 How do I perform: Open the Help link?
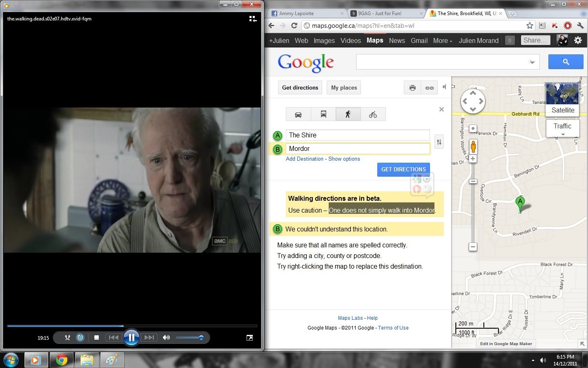coord(372,318)
